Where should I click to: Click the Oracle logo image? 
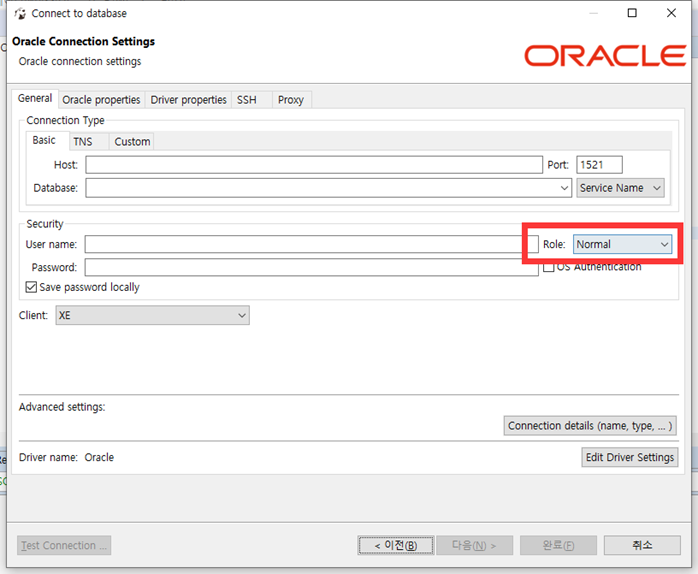point(605,56)
